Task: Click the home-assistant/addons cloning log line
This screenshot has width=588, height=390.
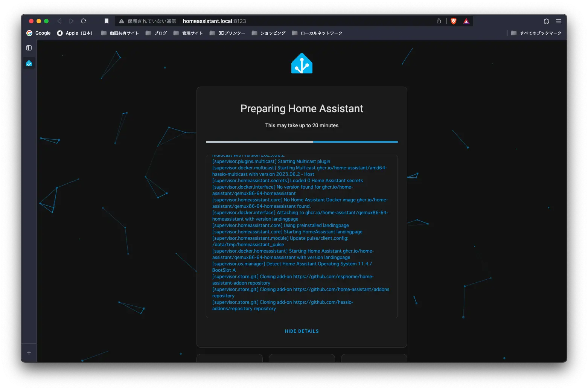Action: [x=301, y=292]
